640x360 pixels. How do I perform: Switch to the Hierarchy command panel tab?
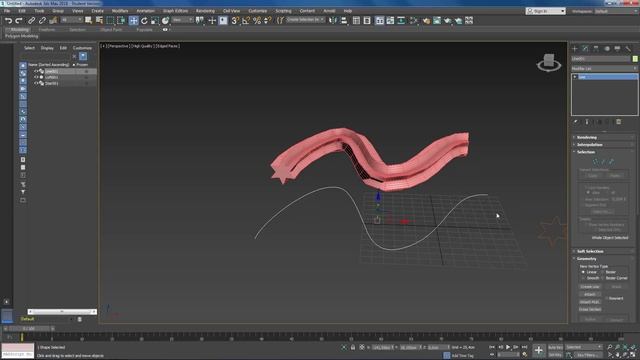coord(596,49)
